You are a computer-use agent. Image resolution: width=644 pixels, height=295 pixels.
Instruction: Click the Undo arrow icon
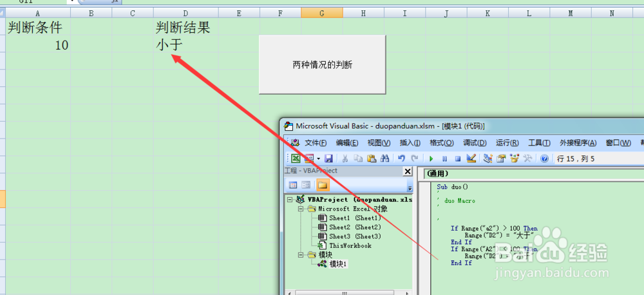(402, 158)
